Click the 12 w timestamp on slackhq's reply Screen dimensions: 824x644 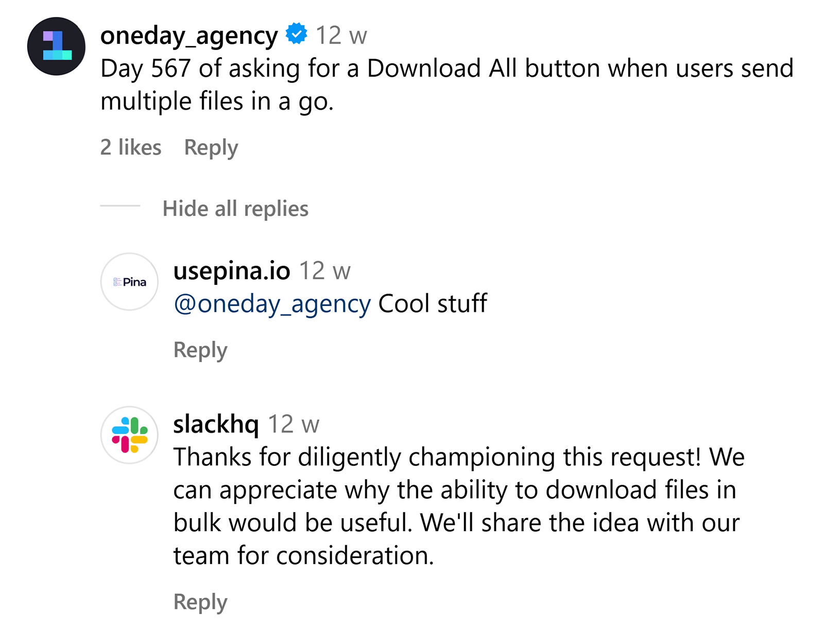tap(294, 425)
